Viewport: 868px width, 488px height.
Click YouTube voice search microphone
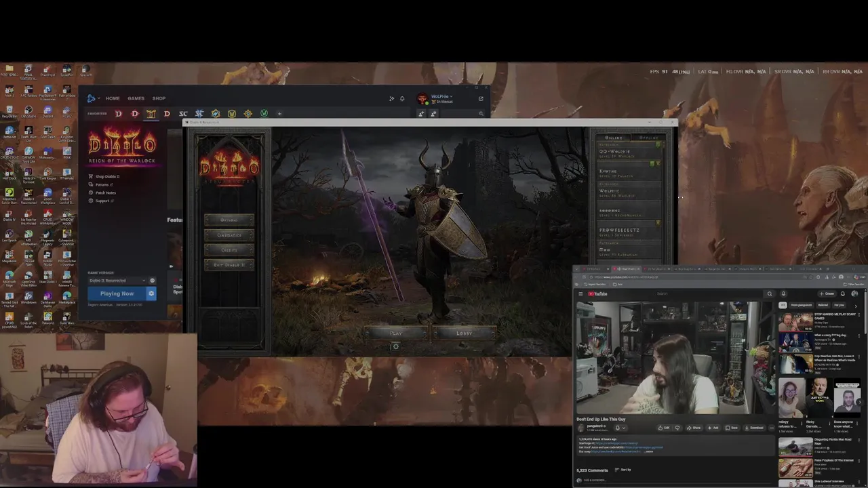pos(783,293)
